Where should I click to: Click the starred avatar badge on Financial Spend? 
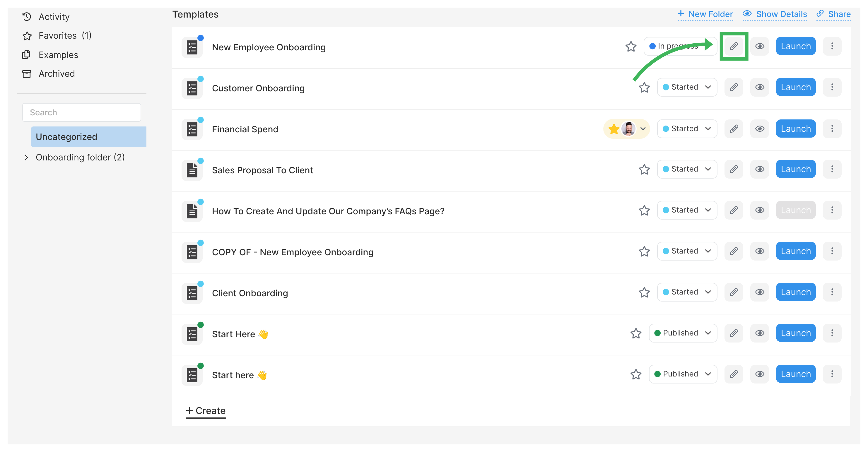coord(626,129)
